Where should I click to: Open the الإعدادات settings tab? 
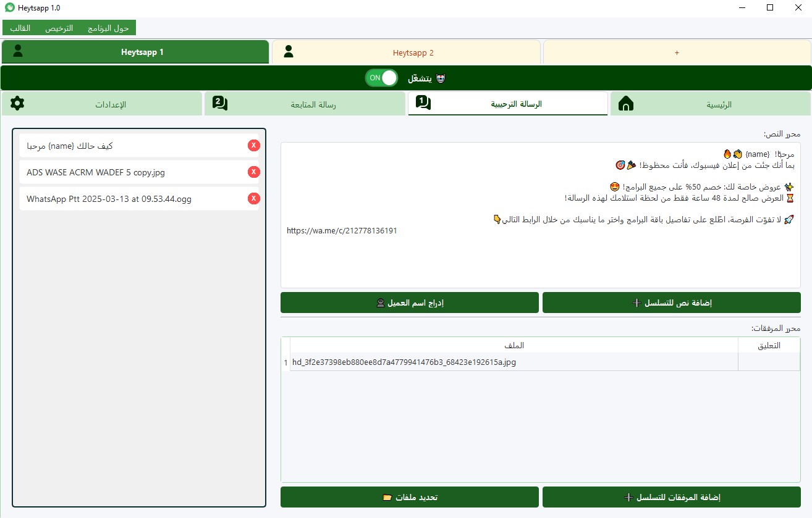pos(102,104)
